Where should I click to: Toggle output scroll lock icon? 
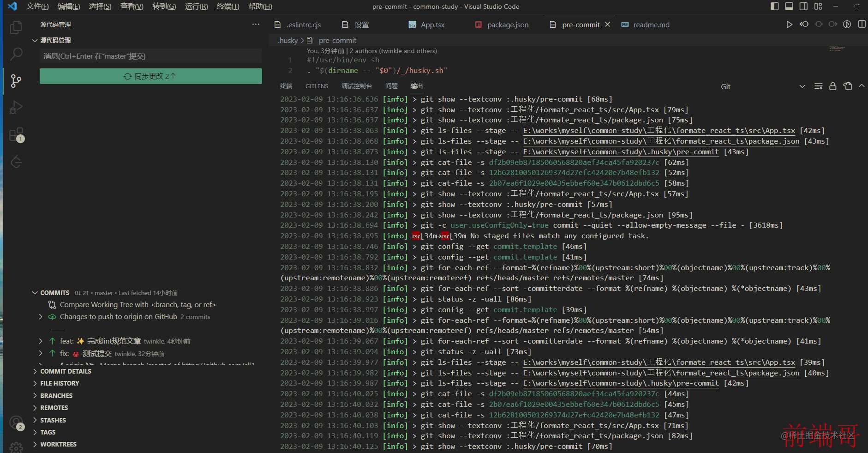[x=833, y=86]
